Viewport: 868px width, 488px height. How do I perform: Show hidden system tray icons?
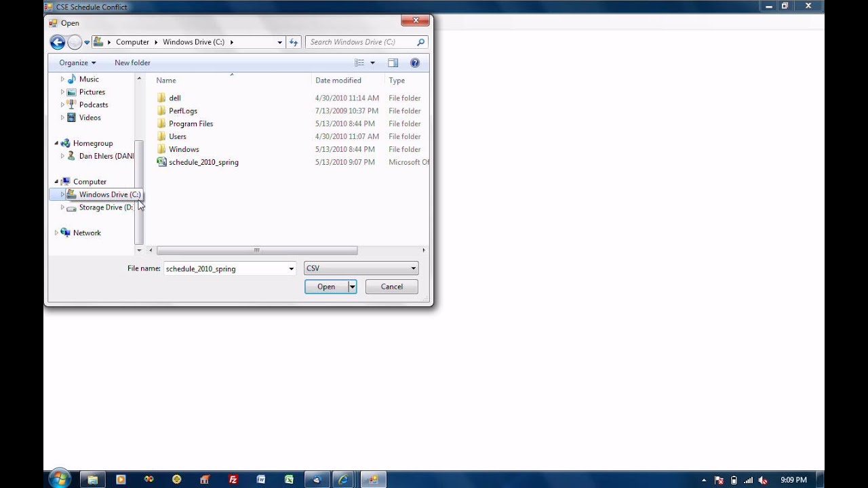(x=704, y=480)
